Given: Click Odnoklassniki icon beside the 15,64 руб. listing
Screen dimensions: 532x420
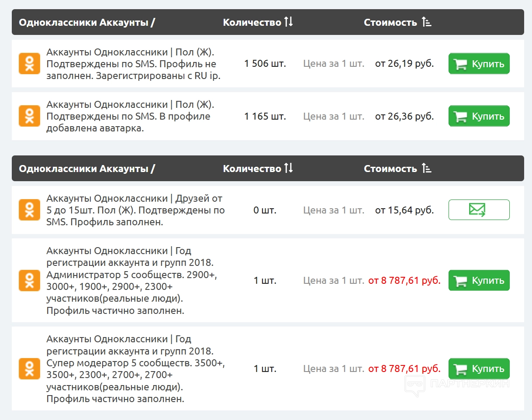Looking at the screenshot, I should [x=29, y=210].
